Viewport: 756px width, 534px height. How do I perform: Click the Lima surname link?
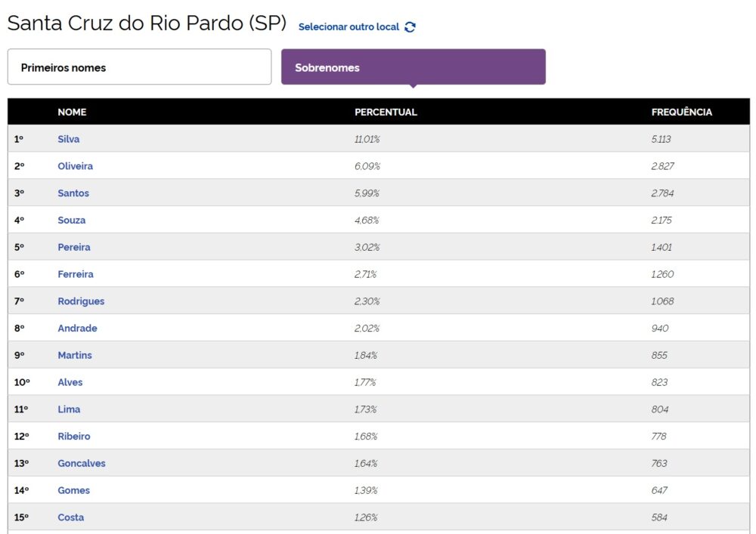click(69, 409)
